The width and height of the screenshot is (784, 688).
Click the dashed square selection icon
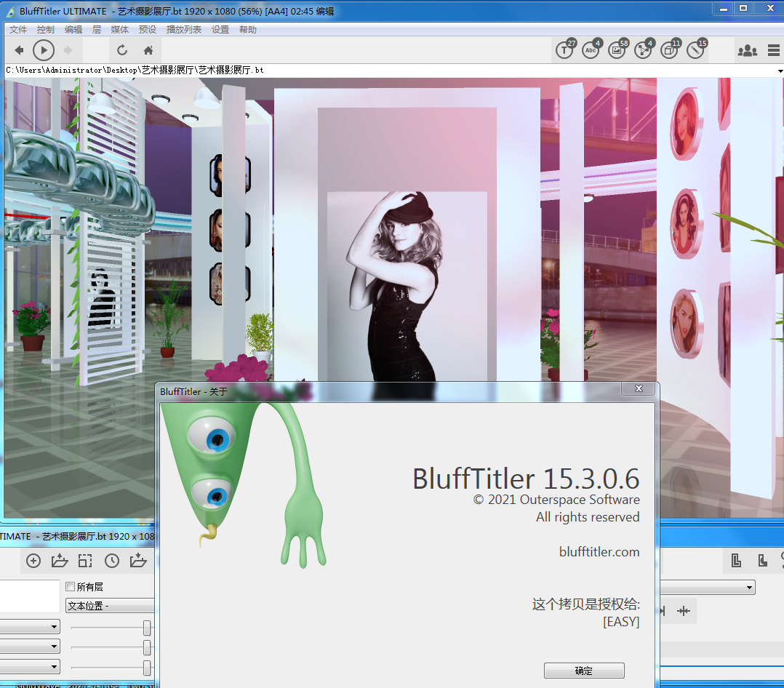click(85, 561)
